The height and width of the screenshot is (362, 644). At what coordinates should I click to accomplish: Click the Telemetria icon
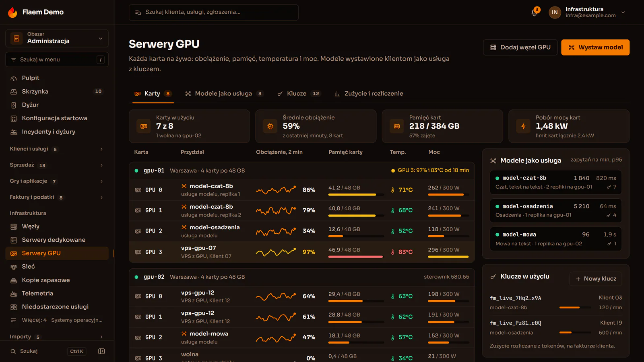pos(14,294)
